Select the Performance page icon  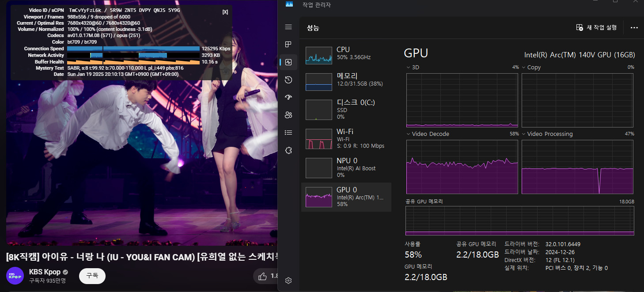(x=288, y=62)
